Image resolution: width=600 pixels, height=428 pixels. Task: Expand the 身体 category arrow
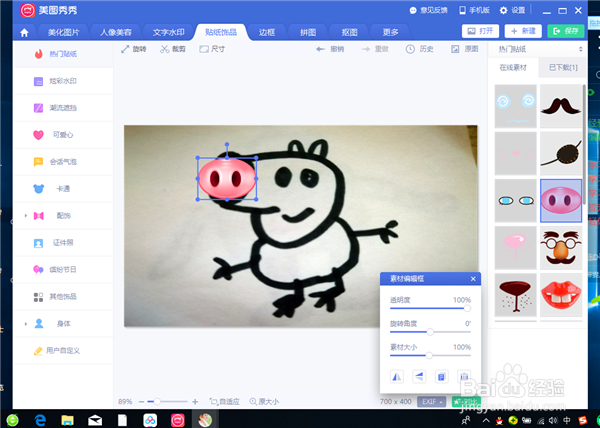point(26,324)
